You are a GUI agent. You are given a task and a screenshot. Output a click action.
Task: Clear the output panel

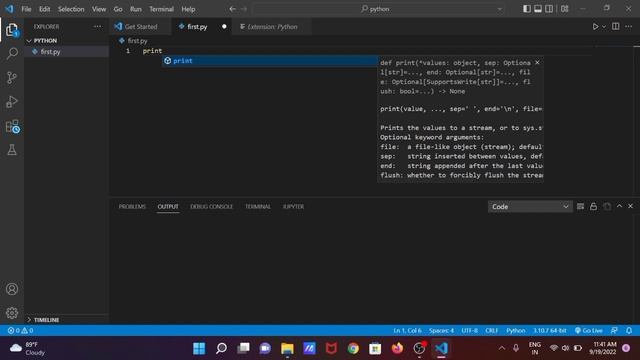click(580, 207)
